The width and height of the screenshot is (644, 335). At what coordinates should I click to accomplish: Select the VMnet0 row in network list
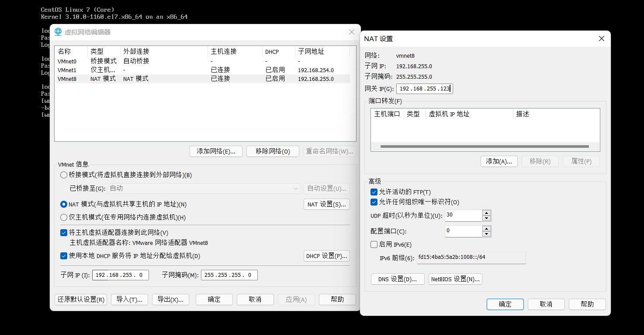202,61
